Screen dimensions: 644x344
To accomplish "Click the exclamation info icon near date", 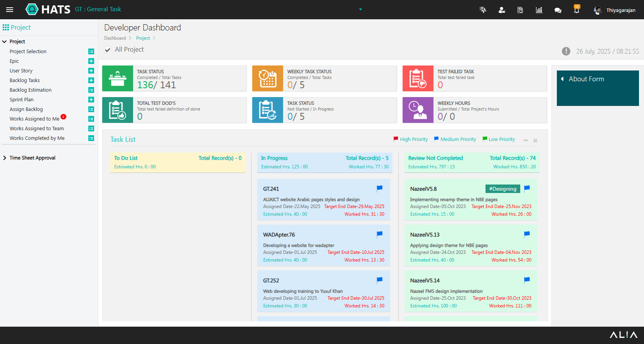I will pos(566,51).
